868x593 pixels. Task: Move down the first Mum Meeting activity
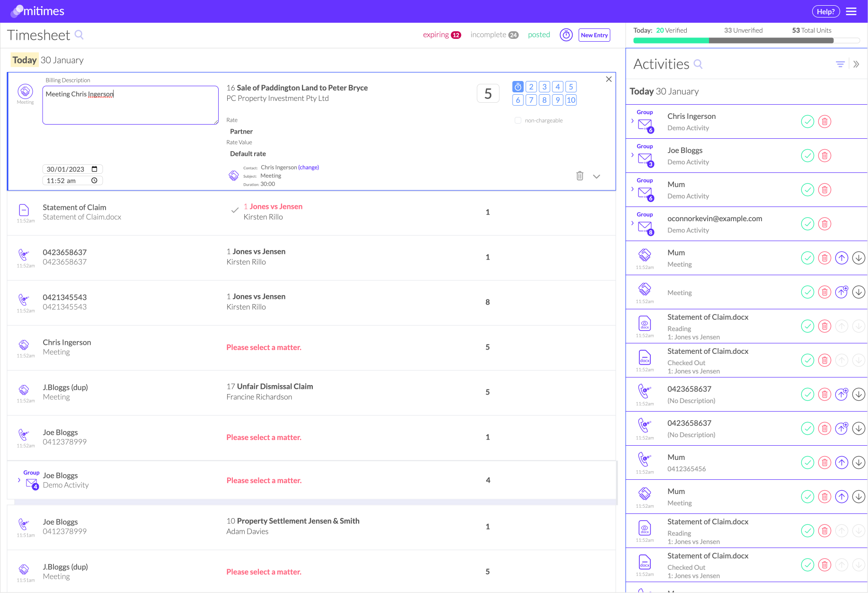pyautogui.click(x=859, y=258)
